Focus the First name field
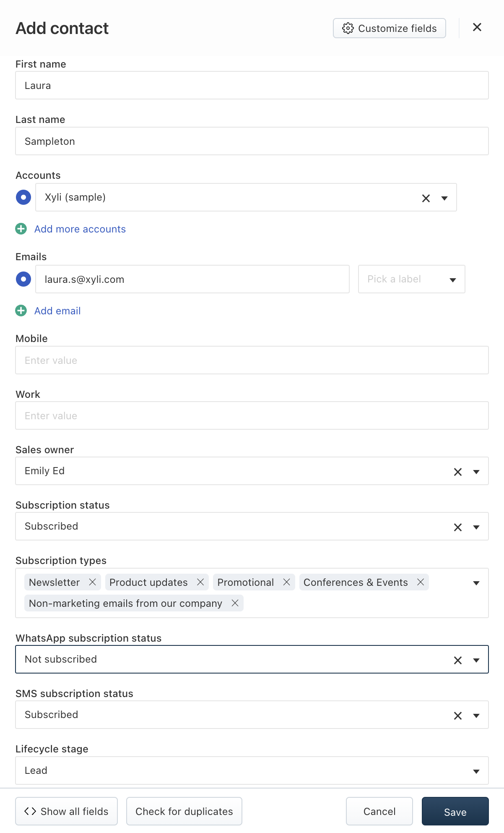Image resolution: width=504 pixels, height=833 pixels. coord(252,85)
